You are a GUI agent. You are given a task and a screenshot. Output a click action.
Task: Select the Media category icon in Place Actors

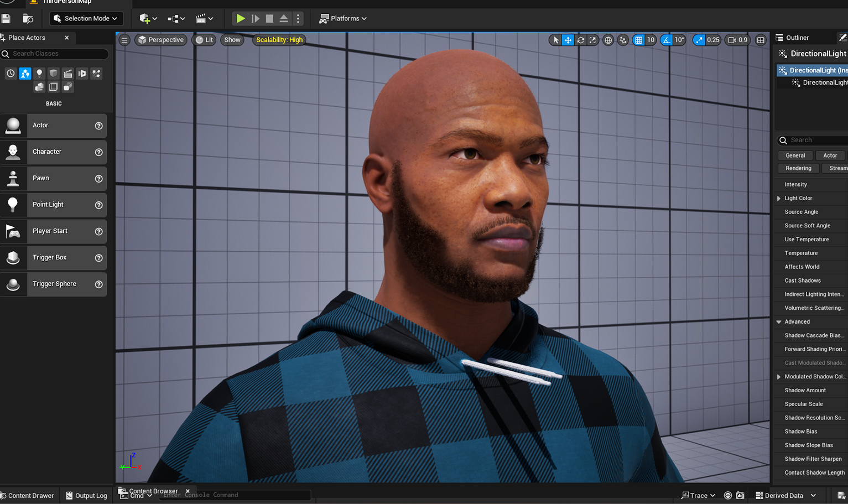coord(82,73)
